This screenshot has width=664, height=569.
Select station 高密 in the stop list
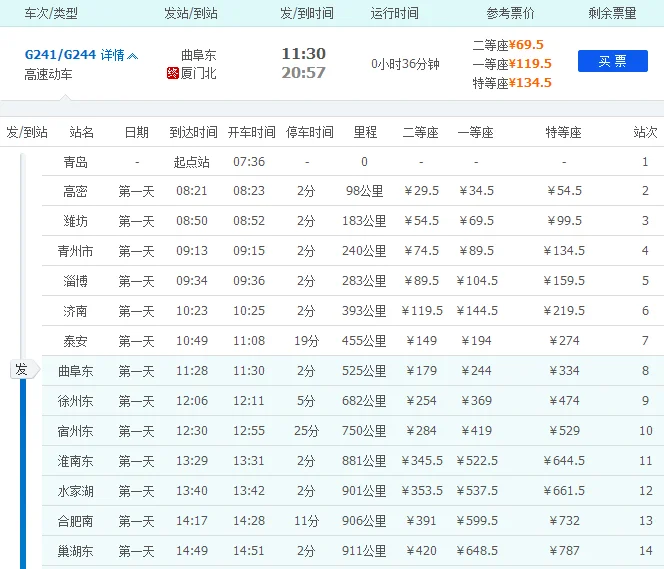[75, 191]
